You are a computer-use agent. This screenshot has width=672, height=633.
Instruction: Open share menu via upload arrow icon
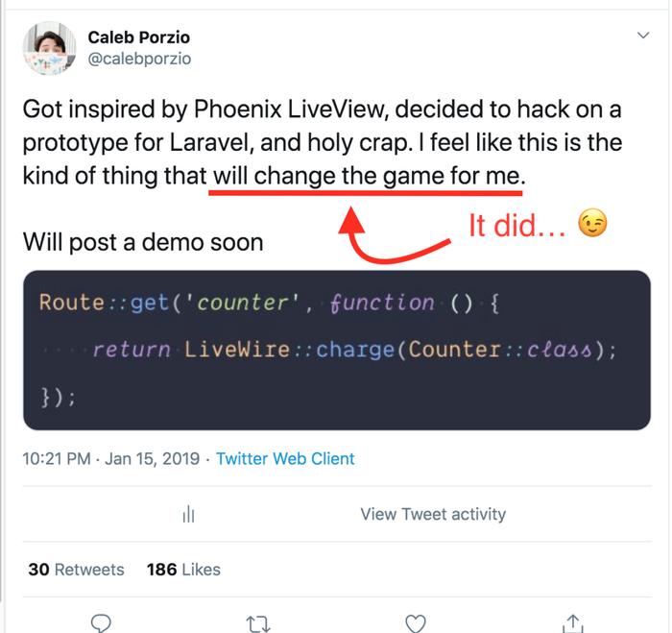tap(572, 623)
